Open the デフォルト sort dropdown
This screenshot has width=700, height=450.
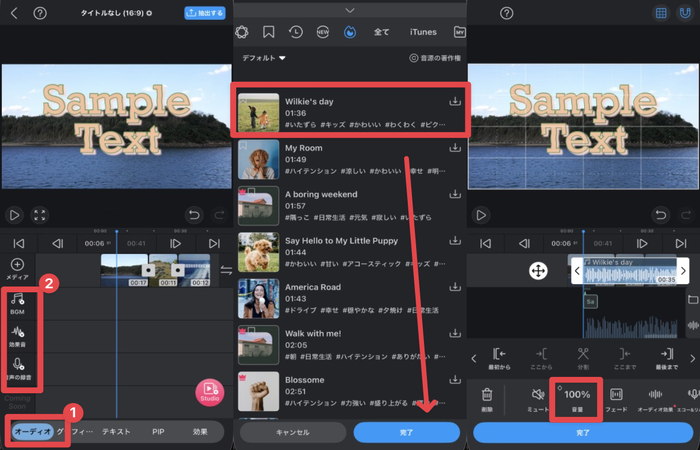[264, 59]
